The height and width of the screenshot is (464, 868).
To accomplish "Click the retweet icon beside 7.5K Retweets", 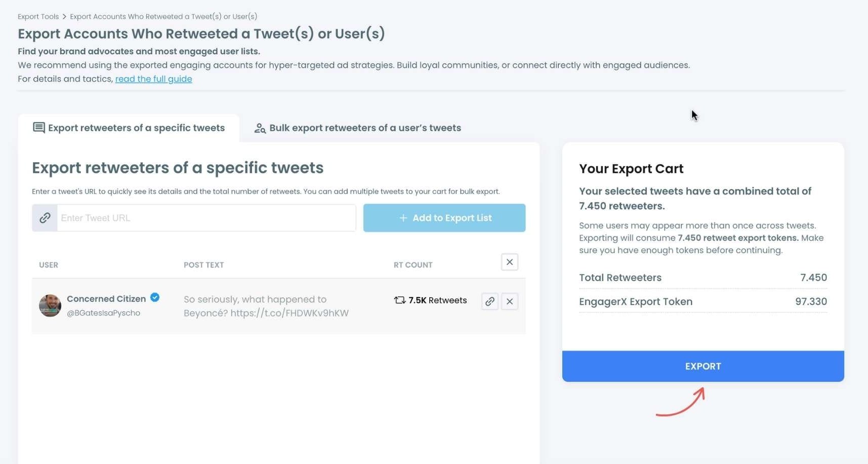I will click(x=398, y=300).
